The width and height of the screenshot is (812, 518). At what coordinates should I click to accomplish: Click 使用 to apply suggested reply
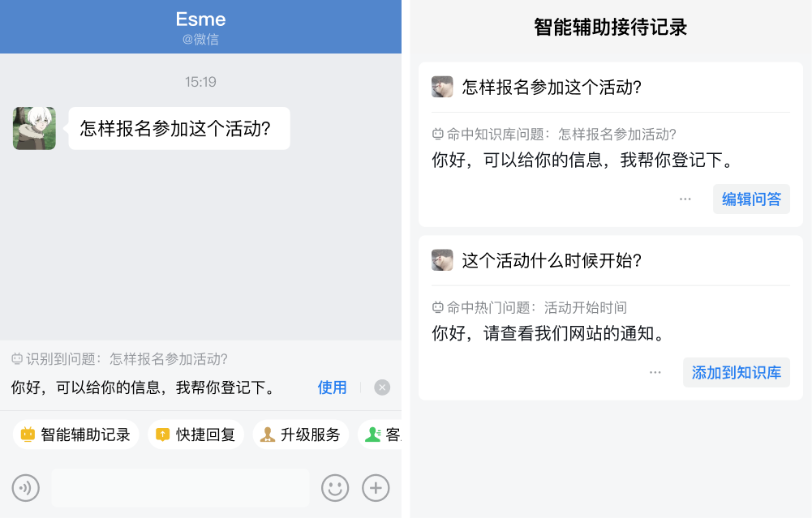pos(332,387)
